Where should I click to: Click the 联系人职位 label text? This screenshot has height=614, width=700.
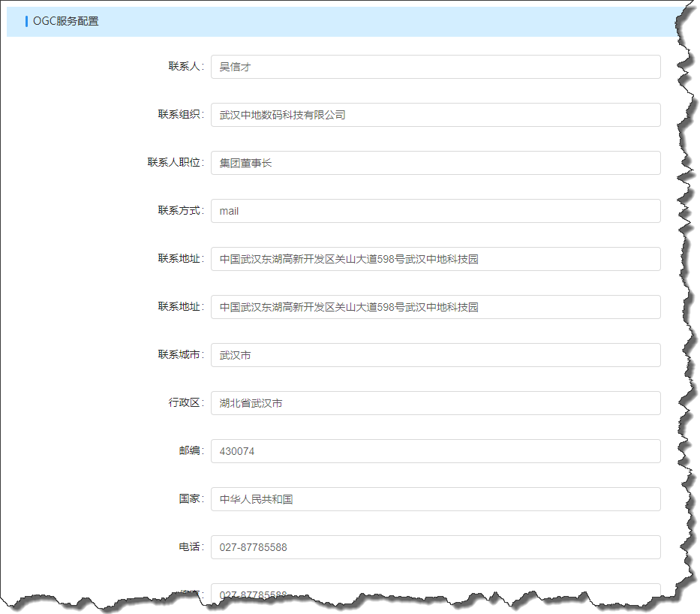click(174, 163)
